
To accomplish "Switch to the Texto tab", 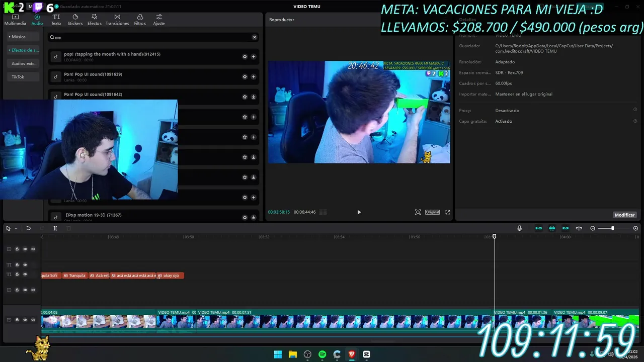I will (x=56, y=20).
